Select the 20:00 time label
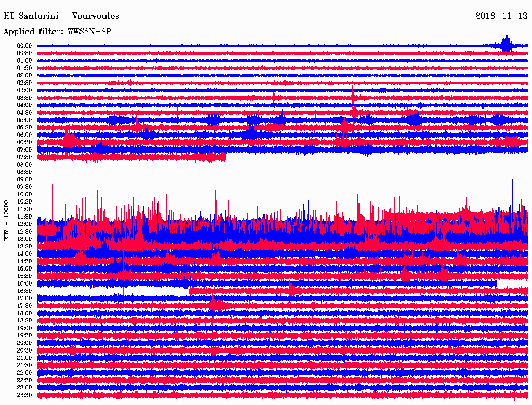Screen dimensions: 532x405 [25, 343]
